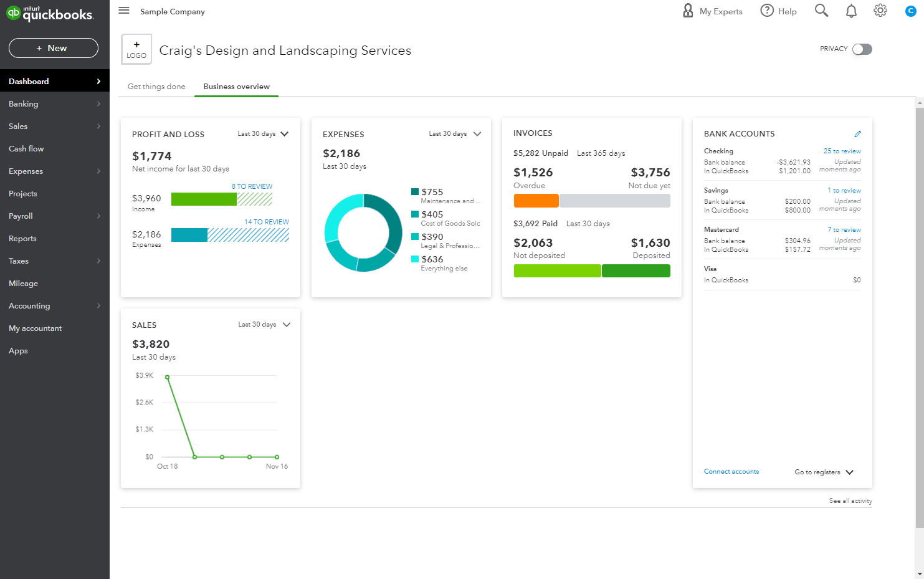The width and height of the screenshot is (924, 579).
Task: Expand the Accounting menu
Action: click(x=55, y=306)
